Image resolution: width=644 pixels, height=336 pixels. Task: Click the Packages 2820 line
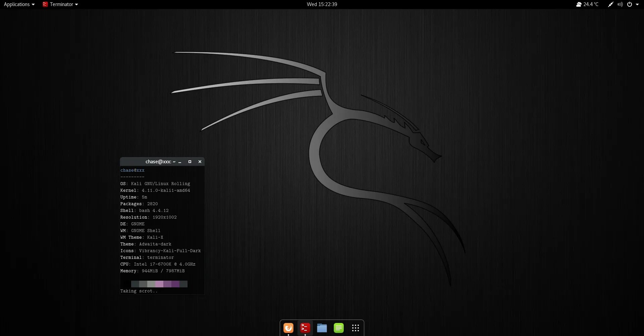(x=139, y=204)
